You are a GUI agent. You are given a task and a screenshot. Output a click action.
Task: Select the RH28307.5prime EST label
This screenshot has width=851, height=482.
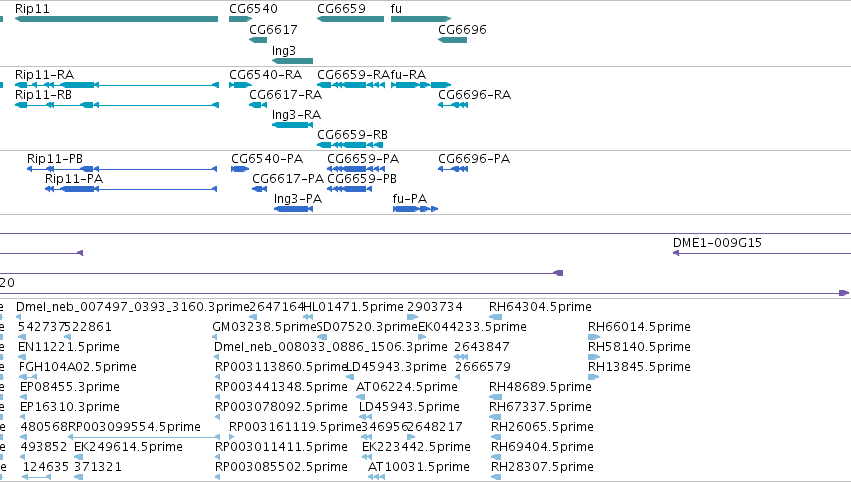click(x=542, y=467)
